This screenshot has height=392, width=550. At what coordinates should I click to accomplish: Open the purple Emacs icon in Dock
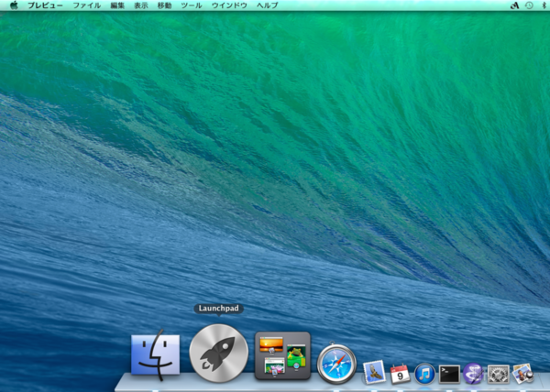tap(473, 374)
